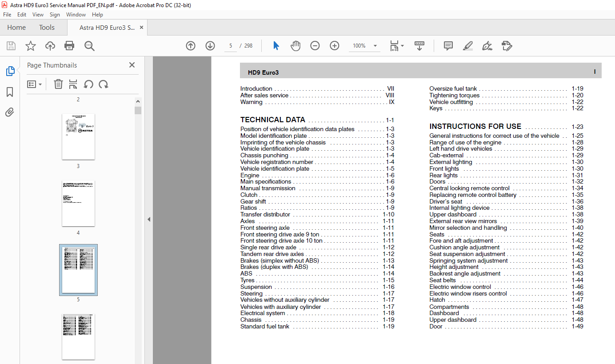Click the TECHNICAL DATA heading
This screenshot has height=364, width=615.
pos(273,120)
